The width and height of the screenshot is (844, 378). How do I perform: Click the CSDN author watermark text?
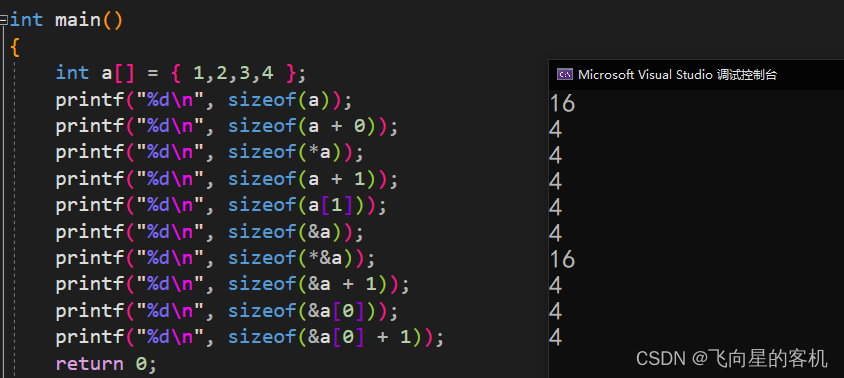click(x=732, y=359)
